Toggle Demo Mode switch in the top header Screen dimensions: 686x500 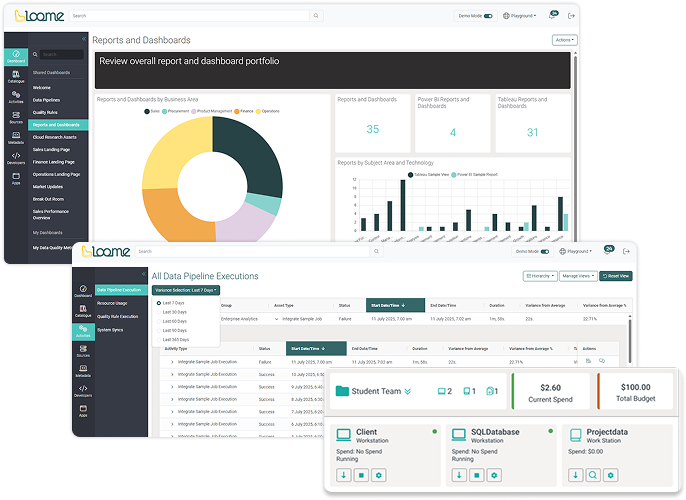coord(488,16)
